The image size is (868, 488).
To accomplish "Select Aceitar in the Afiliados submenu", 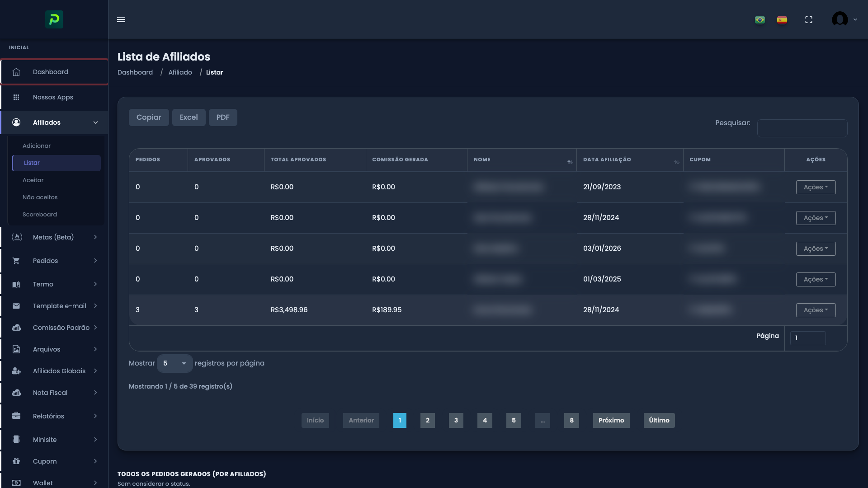I will [x=33, y=180].
